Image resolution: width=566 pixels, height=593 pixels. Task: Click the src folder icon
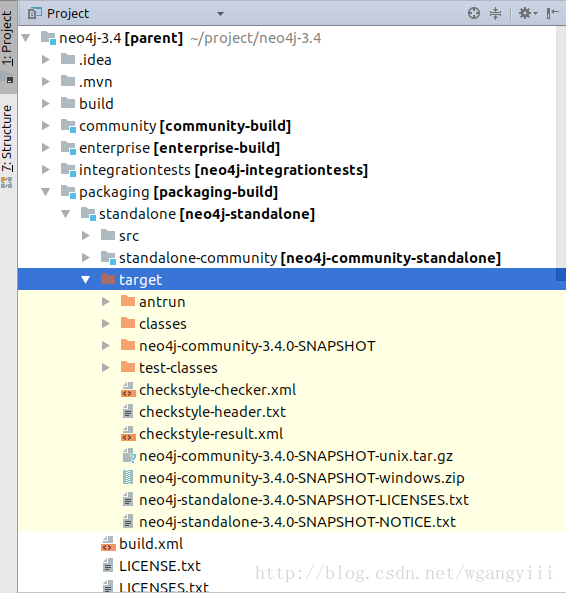click(x=108, y=235)
